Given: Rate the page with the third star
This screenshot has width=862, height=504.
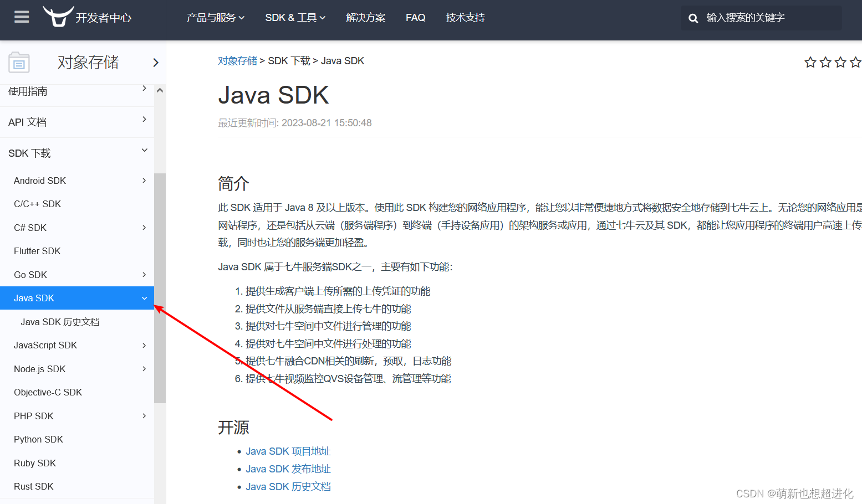Looking at the screenshot, I should pos(840,62).
